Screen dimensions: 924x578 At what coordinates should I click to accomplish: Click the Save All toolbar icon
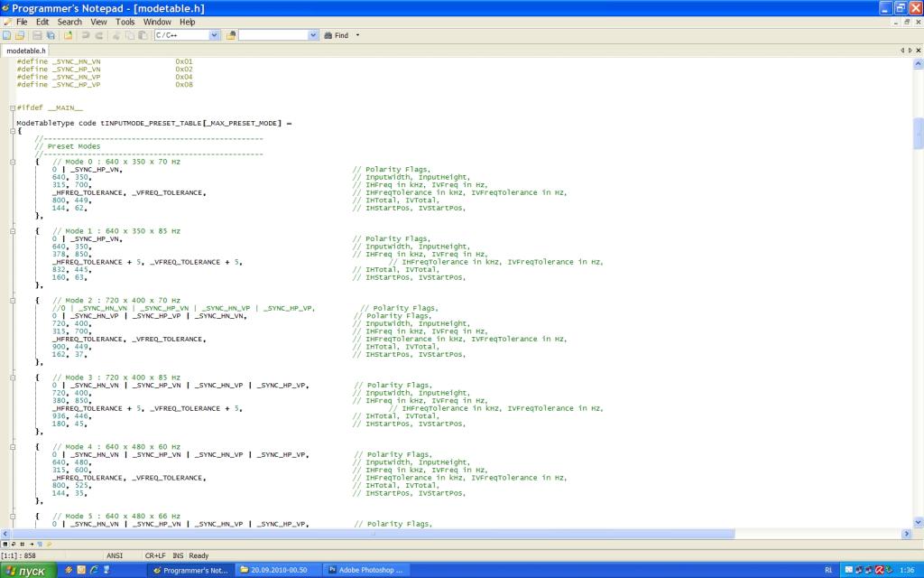point(49,35)
